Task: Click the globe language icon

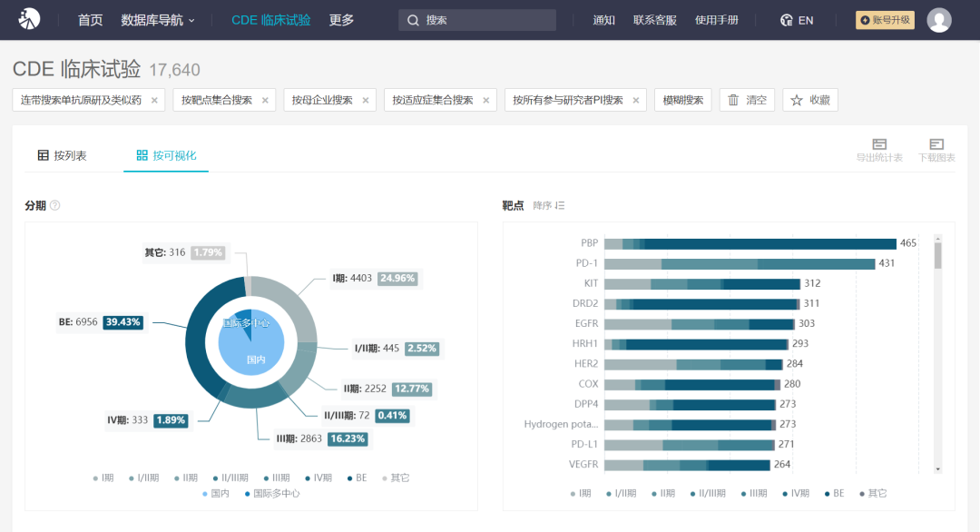Action: coord(786,20)
